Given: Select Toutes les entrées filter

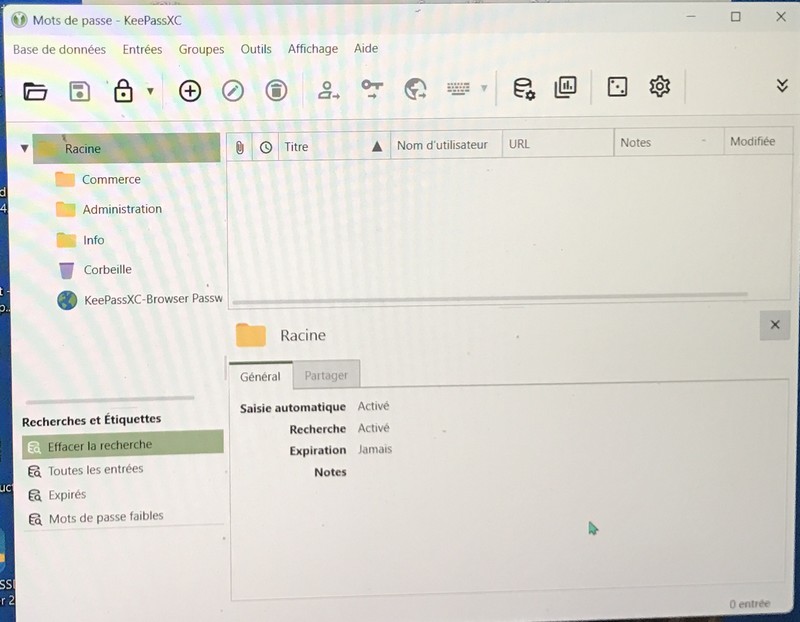Looking at the screenshot, I should pyautogui.click(x=95, y=470).
